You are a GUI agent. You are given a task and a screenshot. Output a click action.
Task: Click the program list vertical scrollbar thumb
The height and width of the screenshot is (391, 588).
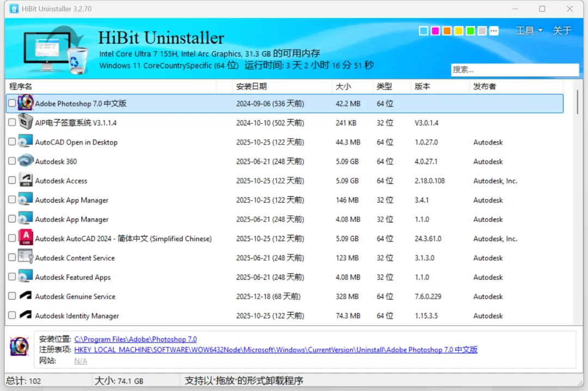[x=578, y=102]
